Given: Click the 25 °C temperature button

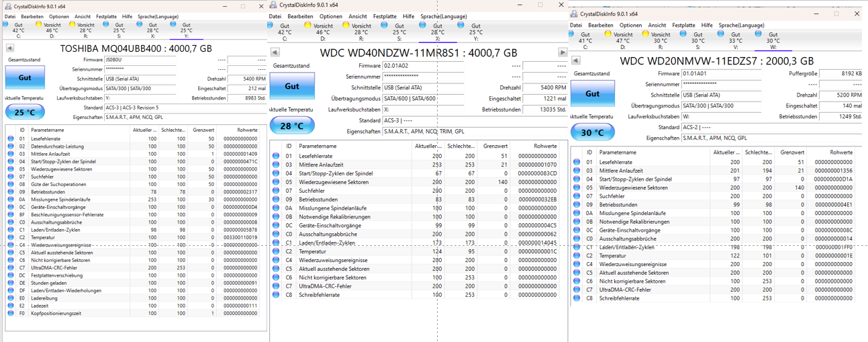Looking at the screenshot, I should point(25,112).
